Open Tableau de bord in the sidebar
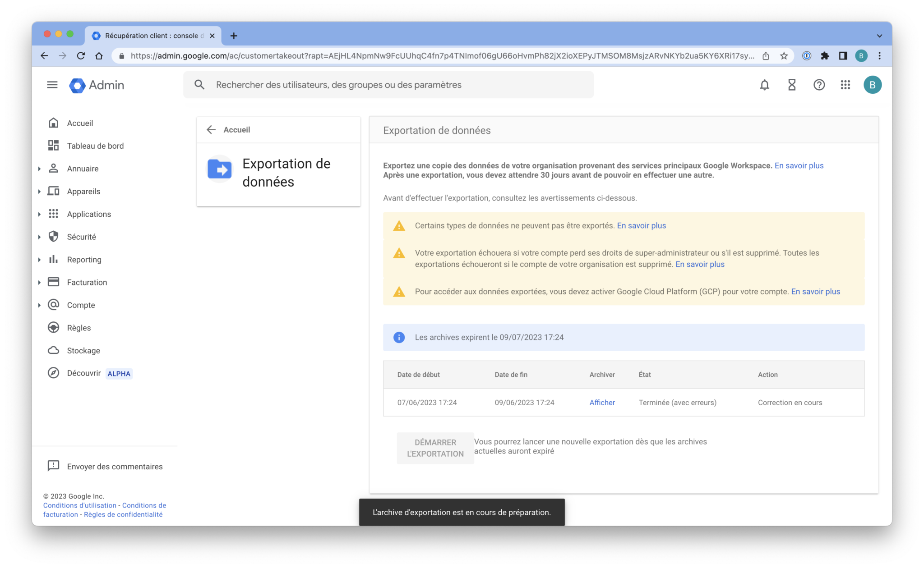 tap(96, 146)
